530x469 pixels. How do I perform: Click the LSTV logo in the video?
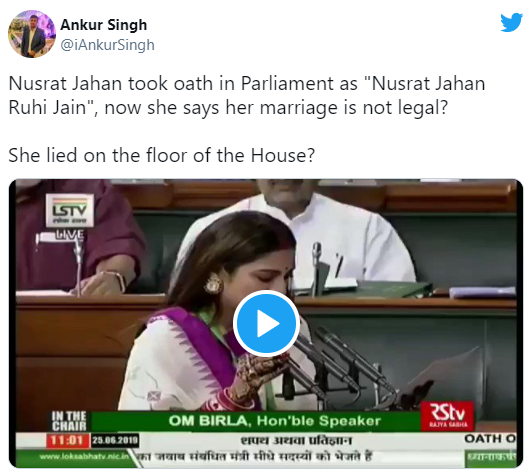pyautogui.click(x=70, y=210)
